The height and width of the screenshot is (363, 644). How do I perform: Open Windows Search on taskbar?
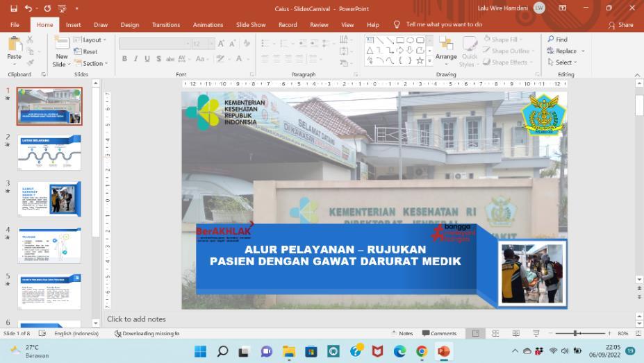pyautogui.click(x=222, y=351)
